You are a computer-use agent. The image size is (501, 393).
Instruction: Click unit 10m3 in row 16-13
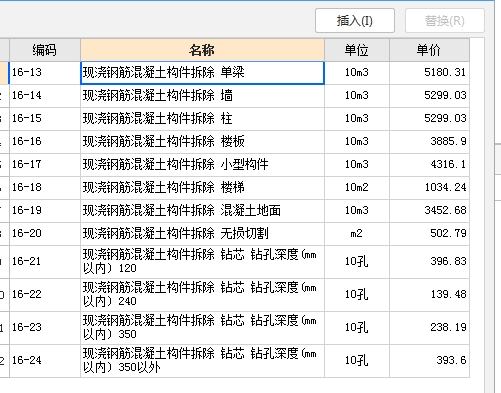click(x=357, y=73)
